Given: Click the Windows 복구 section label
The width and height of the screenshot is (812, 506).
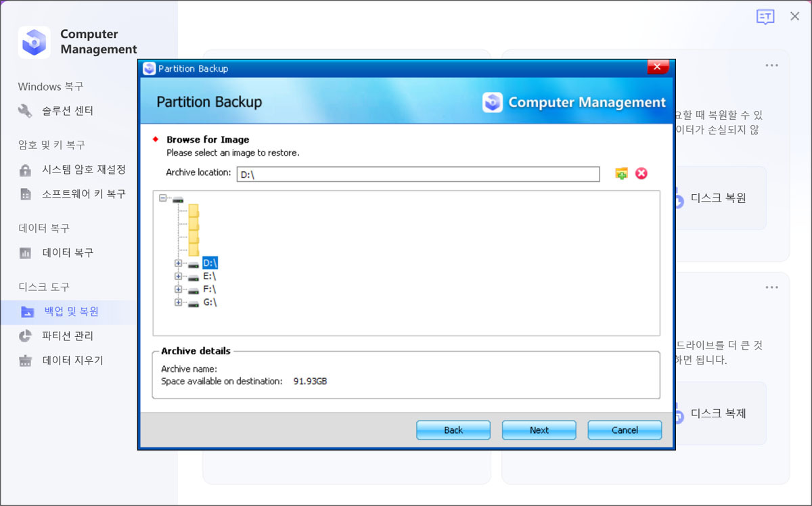Looking at the screenshot, I should pos(51,87).
